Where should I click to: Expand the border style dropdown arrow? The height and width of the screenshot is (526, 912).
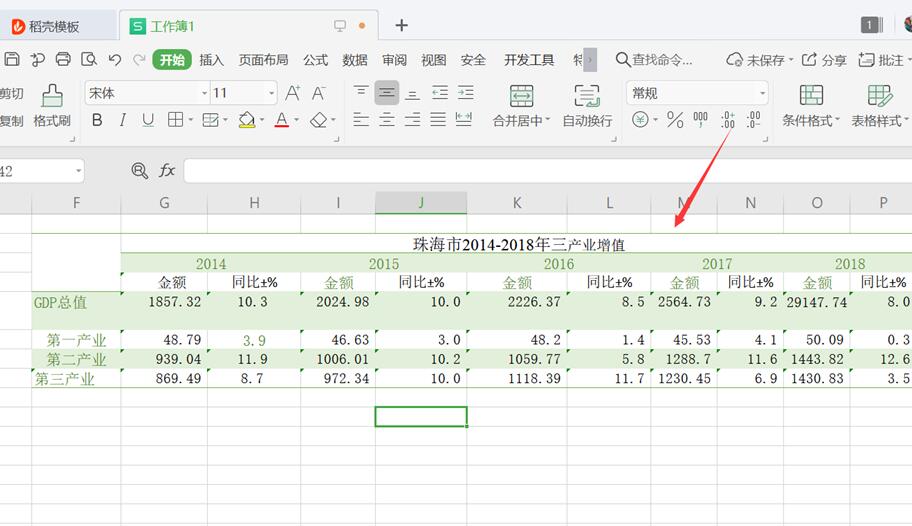tap(191, 120)
